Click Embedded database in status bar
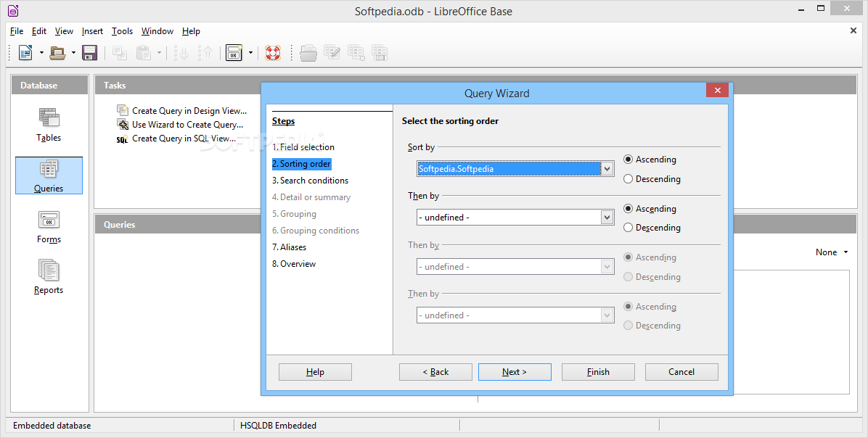The width and height of the screenshot is (868, 438). click(52, 425)
